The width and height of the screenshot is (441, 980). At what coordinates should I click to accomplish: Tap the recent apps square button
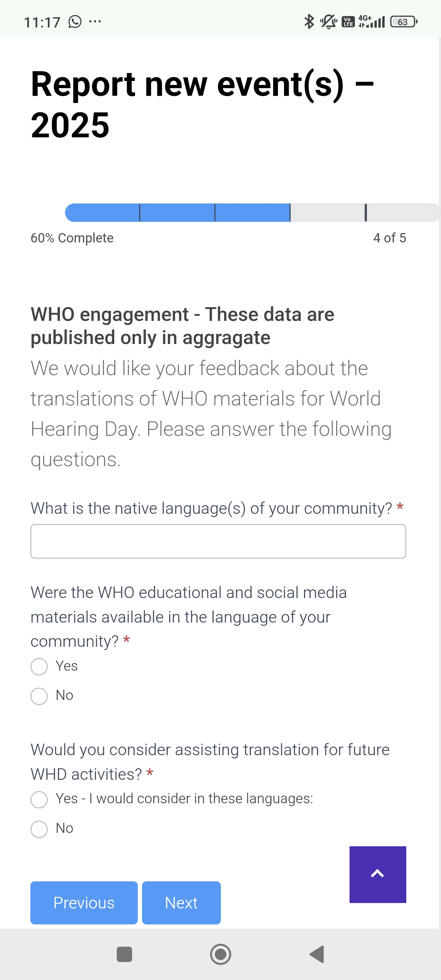[124, 954]
